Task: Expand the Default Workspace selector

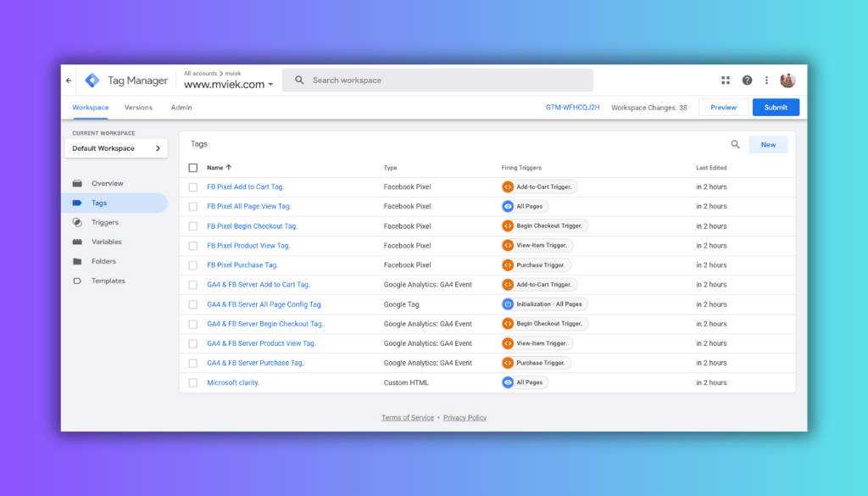Action: (116, 148)
